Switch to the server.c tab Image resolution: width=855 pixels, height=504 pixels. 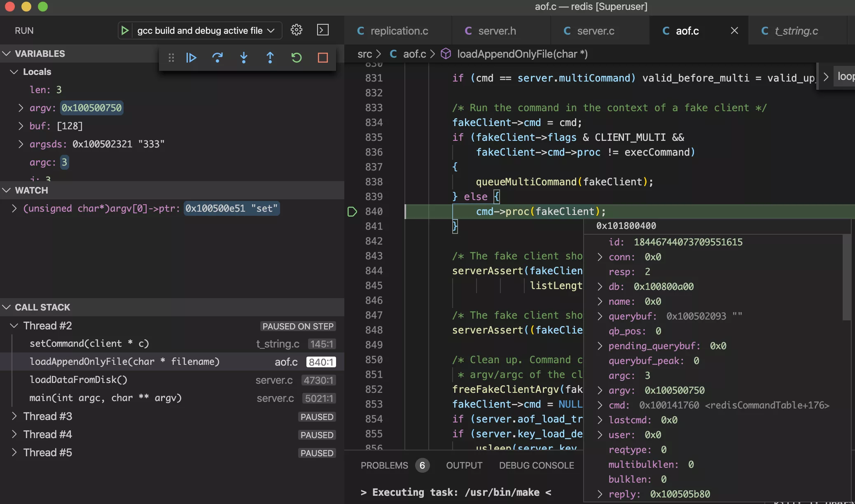click(596, 31)
